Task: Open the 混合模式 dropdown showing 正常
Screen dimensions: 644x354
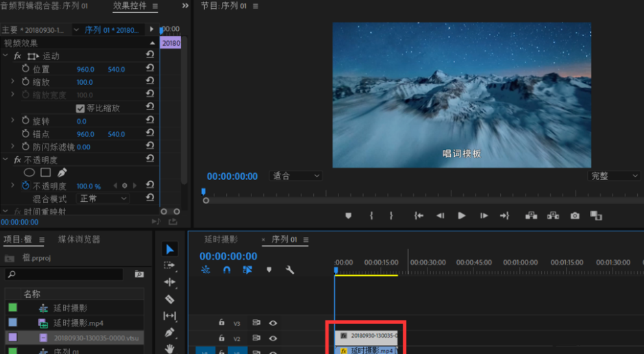Action: tap(103, 199)
